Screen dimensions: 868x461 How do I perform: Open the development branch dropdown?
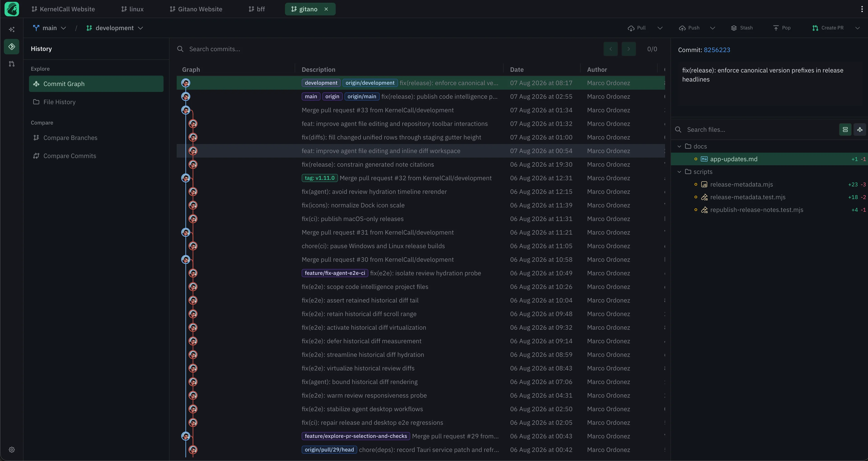click(x=115, y=28)
